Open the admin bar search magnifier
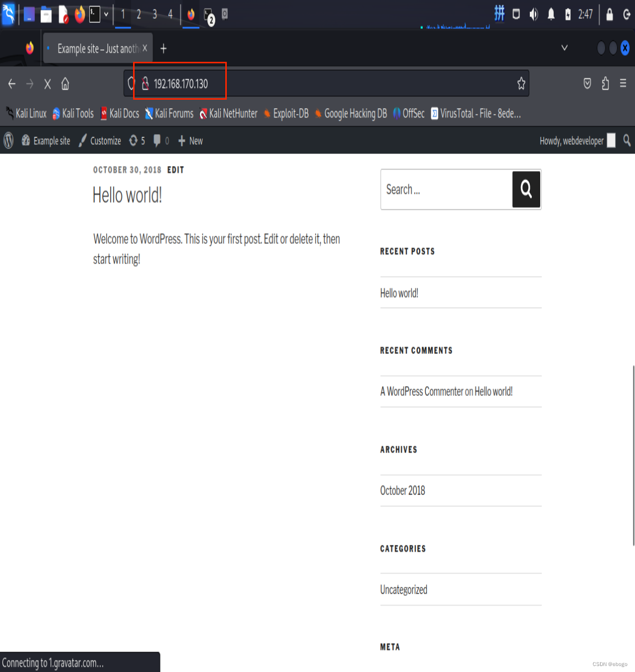The height and width of the screenshot is (672, 635). click(627, 141)
